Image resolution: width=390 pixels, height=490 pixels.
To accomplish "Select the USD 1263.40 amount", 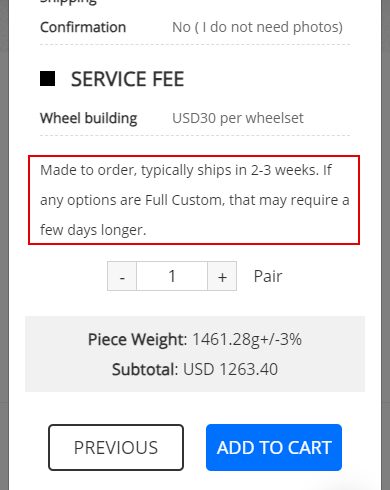I will coord(230,369).
